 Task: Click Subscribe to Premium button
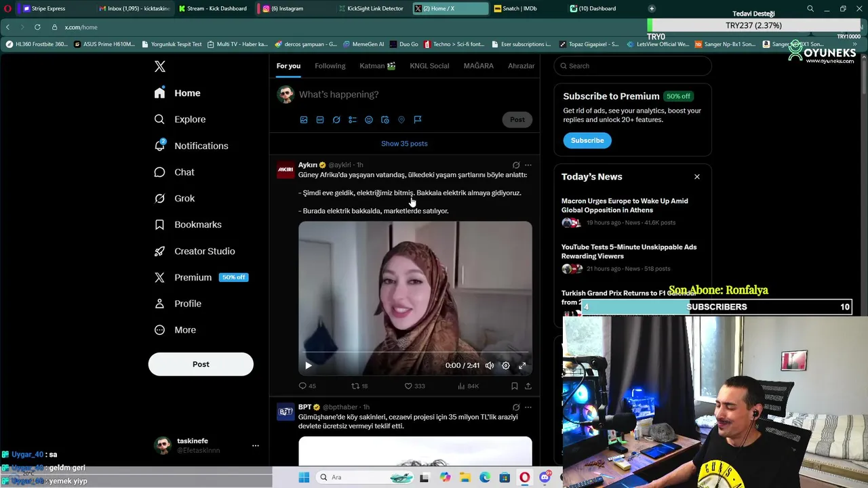pyautogui.click(x=587, y=140)
